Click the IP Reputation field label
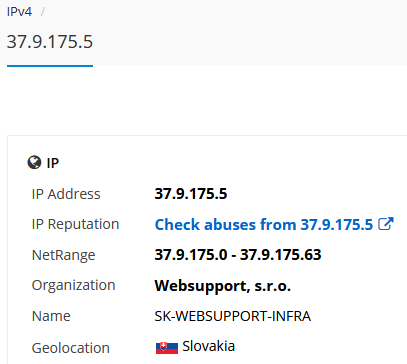The width and height of the screenshot is (407, 364). click(75, 224)
